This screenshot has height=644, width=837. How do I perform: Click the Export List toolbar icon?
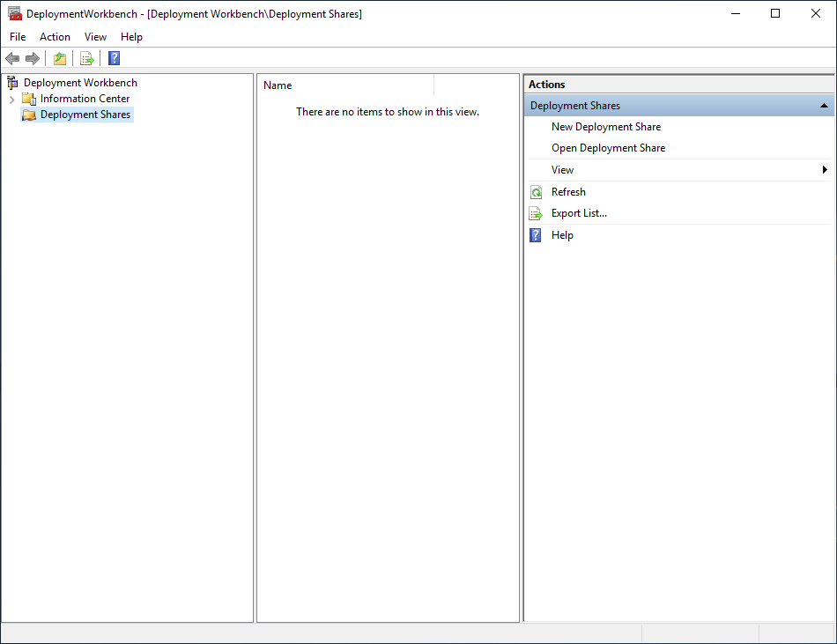(x=87, y=58)
